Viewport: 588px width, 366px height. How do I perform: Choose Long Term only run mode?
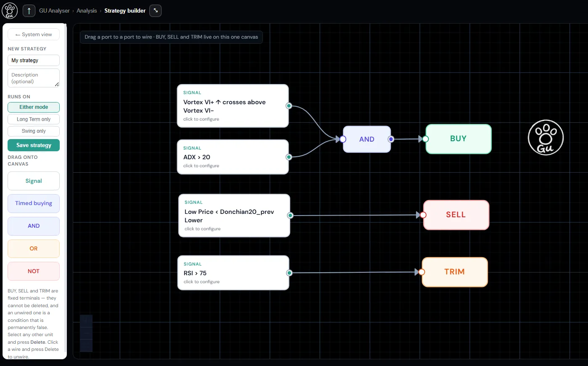pyautogui.click(x=34, y=119)
